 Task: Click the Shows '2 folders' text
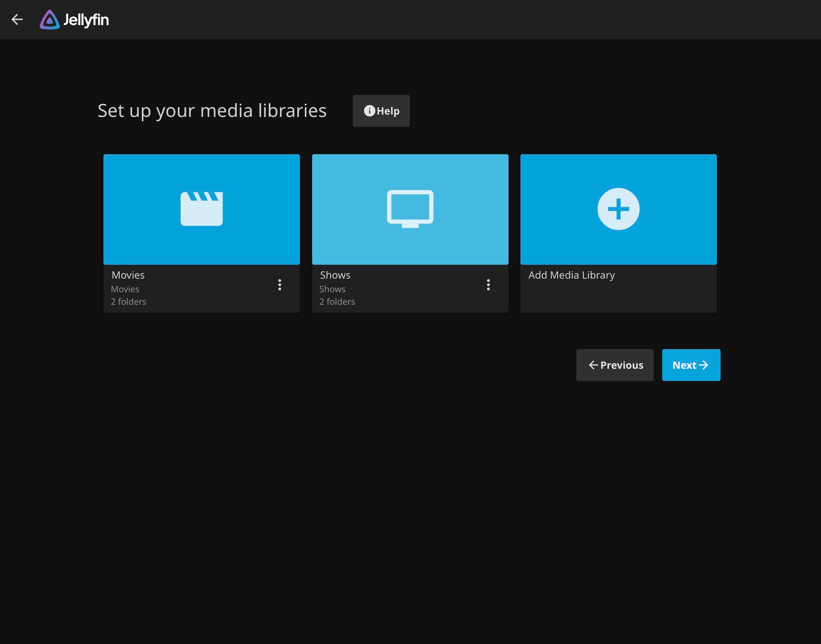click(337, 302)
